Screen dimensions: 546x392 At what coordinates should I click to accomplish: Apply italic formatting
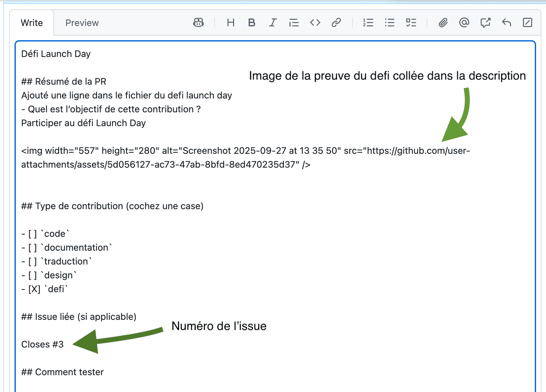(273, 22)
